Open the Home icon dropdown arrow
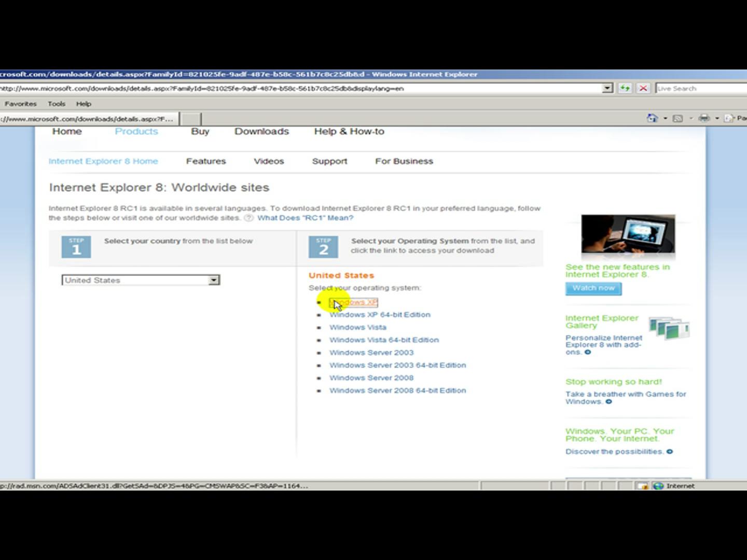This screenshot has height=560, width=747. point(665,118)
